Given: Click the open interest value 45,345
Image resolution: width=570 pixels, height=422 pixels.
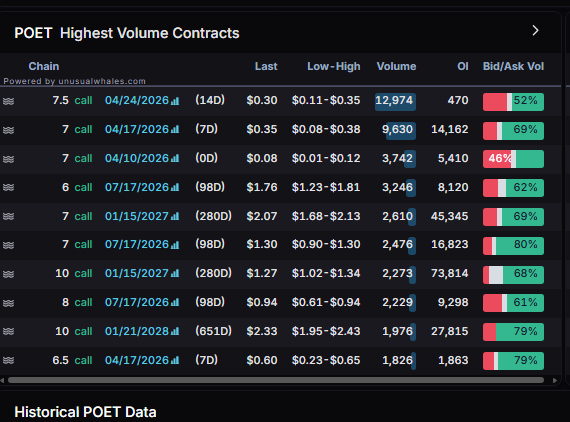Looking at the screenshot, I should (450, 216).
